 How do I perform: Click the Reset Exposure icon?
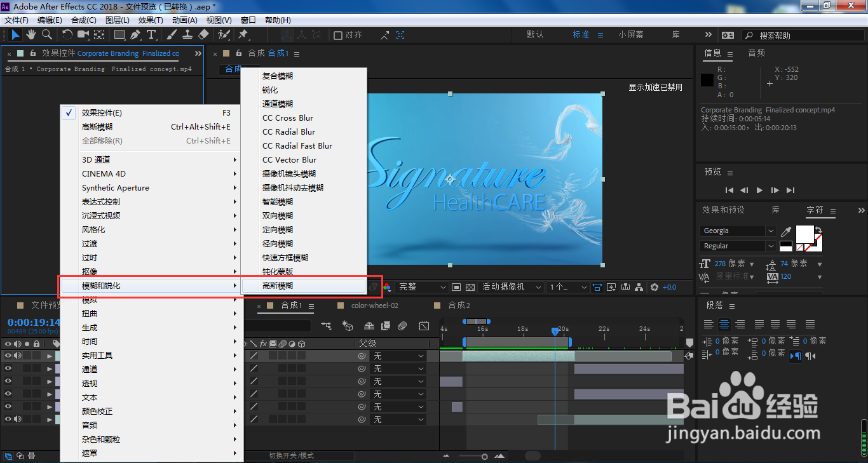655,287
